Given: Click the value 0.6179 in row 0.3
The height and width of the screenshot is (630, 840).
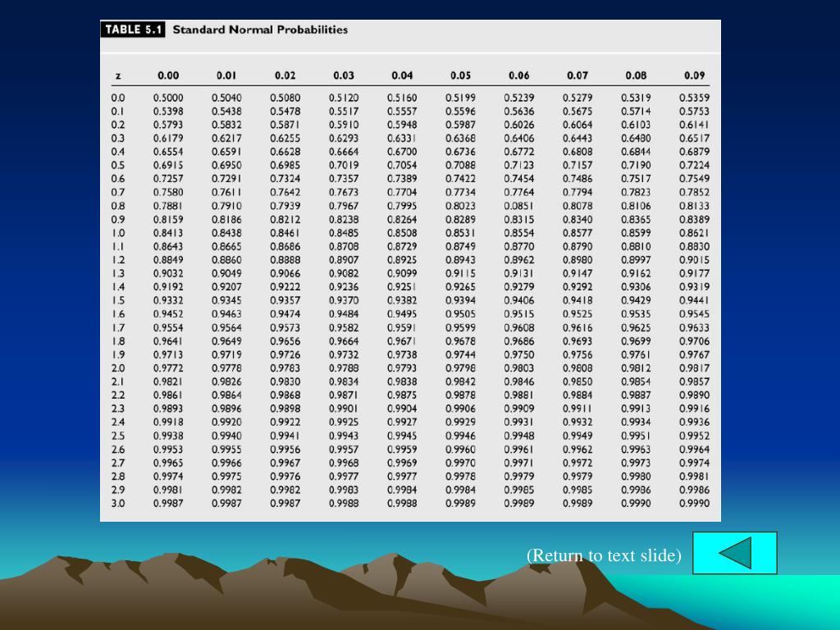Looking at the screenshot, I should [x=168, y=138].
